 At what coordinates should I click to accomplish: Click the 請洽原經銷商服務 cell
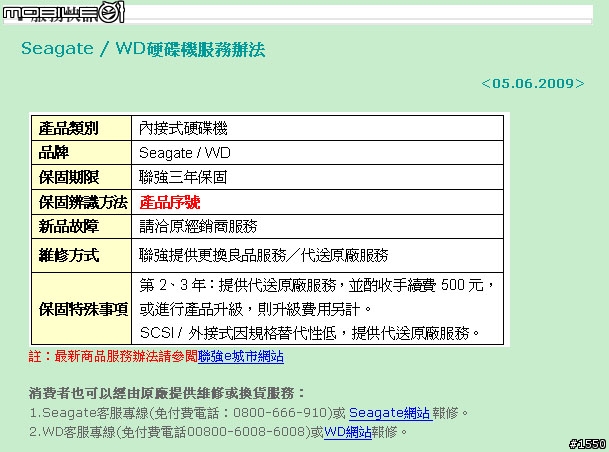(317, 226)
